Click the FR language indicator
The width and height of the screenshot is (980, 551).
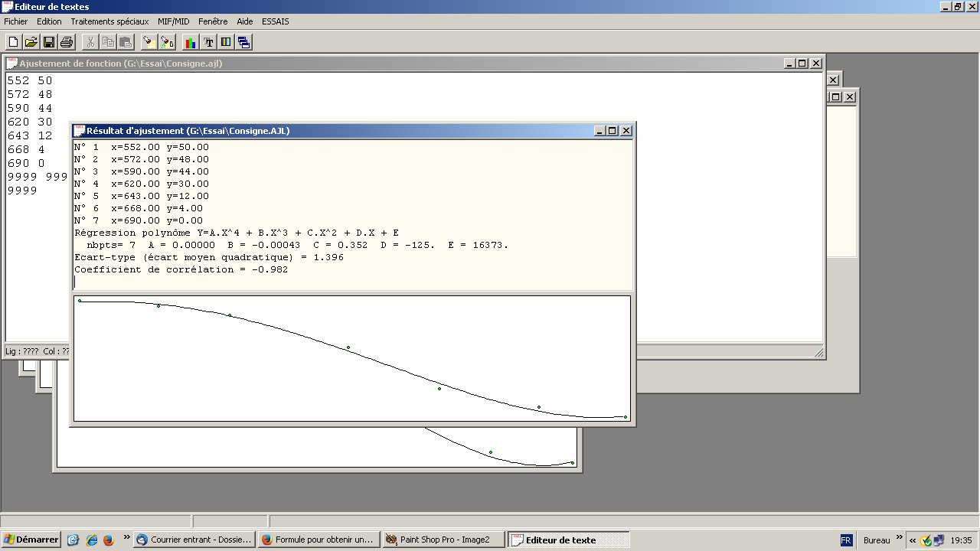point(846,540)
